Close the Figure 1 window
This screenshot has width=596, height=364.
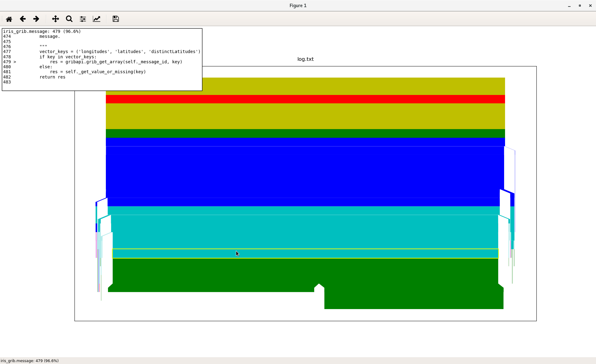click(590, 6)
